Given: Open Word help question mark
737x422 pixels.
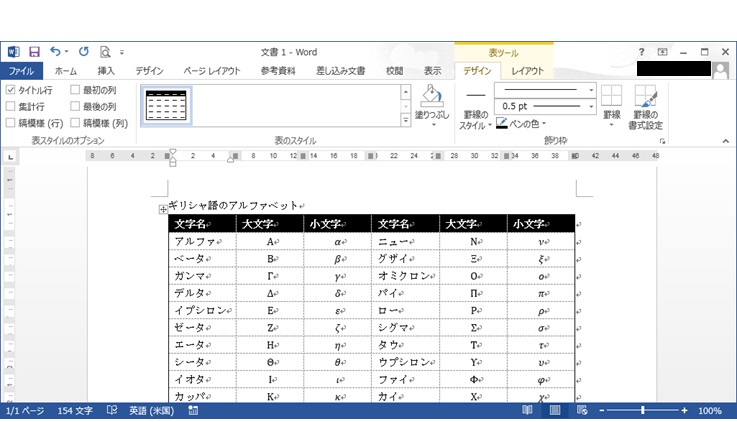Looking at the screenshot, I should pos(641,52).
